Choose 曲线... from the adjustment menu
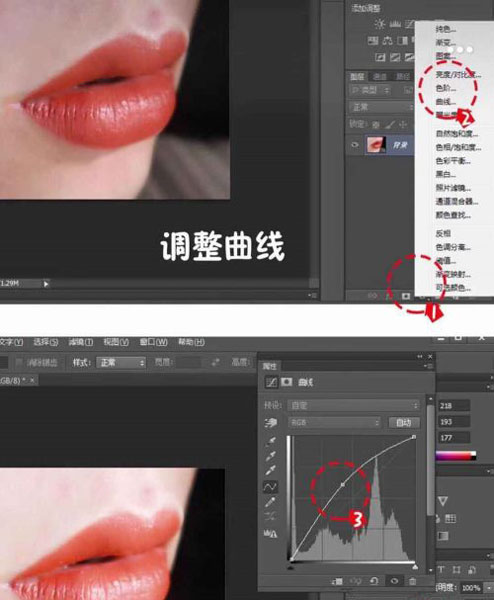Viewport: 494px width, 600px height. tap(446, 102)
